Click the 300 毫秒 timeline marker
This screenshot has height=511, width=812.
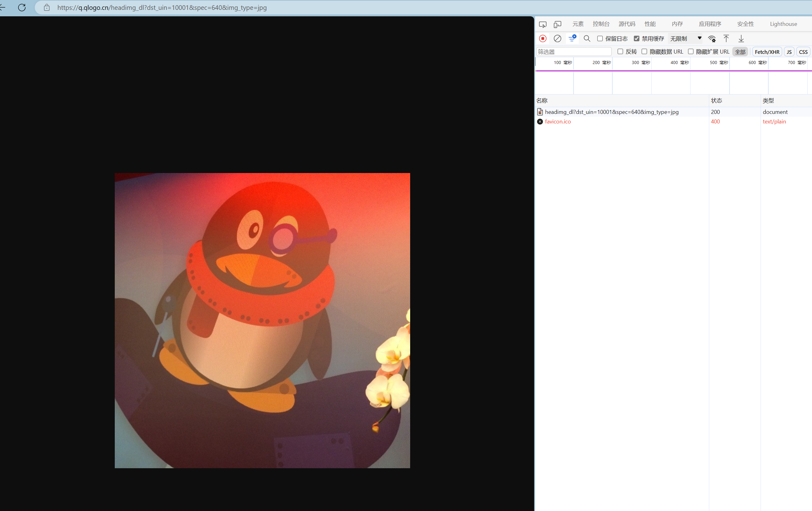tap(640, 63)
